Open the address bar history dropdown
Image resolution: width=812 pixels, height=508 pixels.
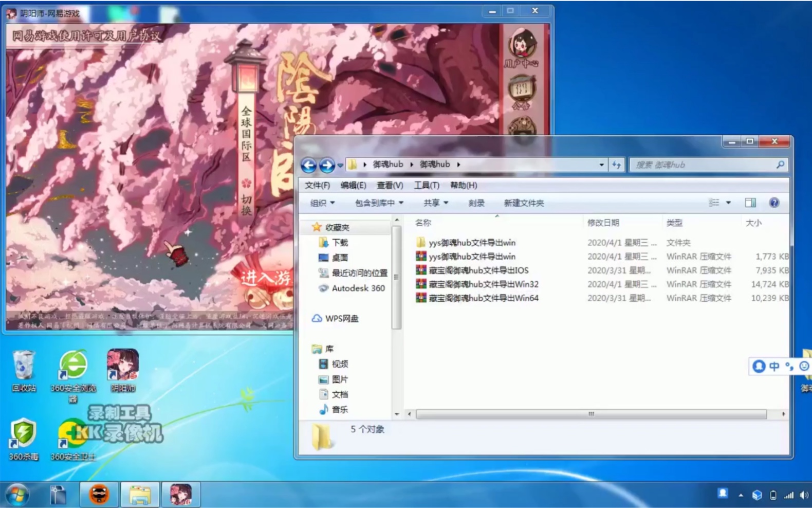click(x=601, y=165)
